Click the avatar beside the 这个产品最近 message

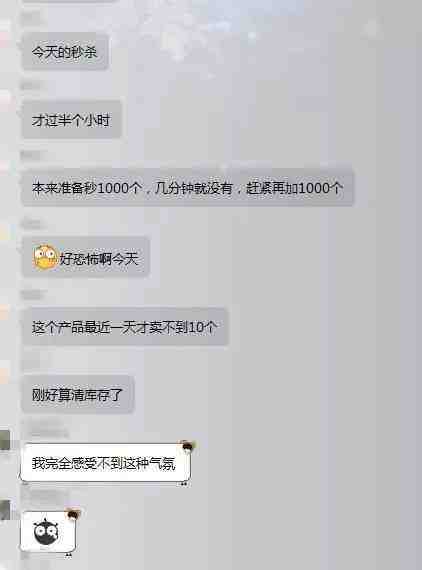4,313
